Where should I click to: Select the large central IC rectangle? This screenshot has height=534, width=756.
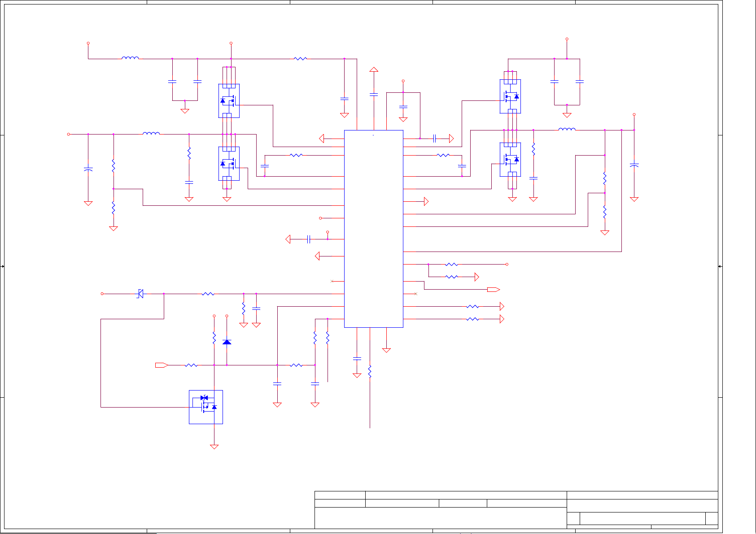click(x=373, y=229)
